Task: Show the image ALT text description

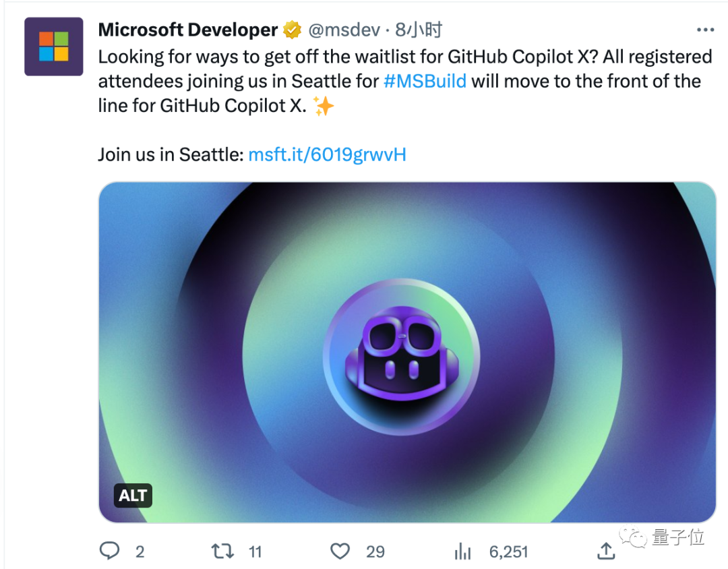Action: point(133,496)
